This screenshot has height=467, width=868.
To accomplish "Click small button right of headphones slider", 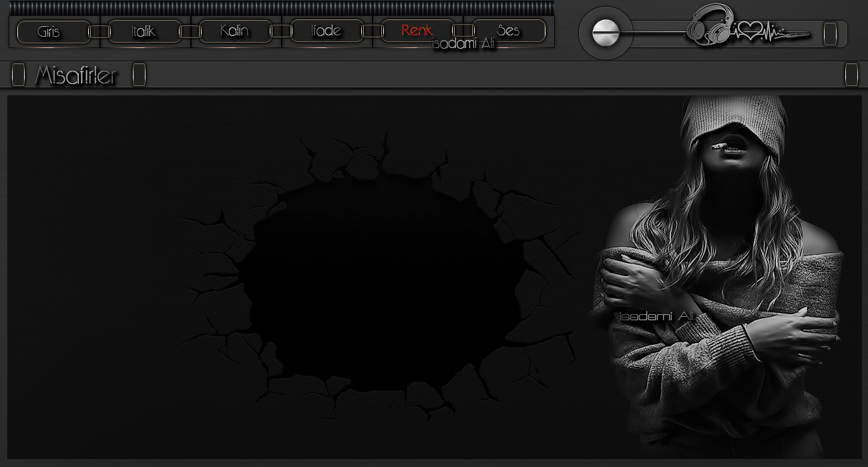I will 830,33.
